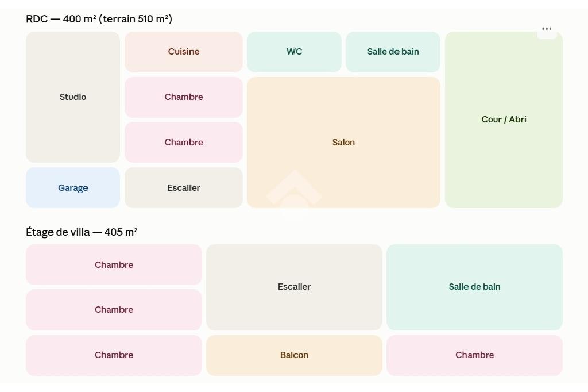Click the Cuisine room tile

183,52
